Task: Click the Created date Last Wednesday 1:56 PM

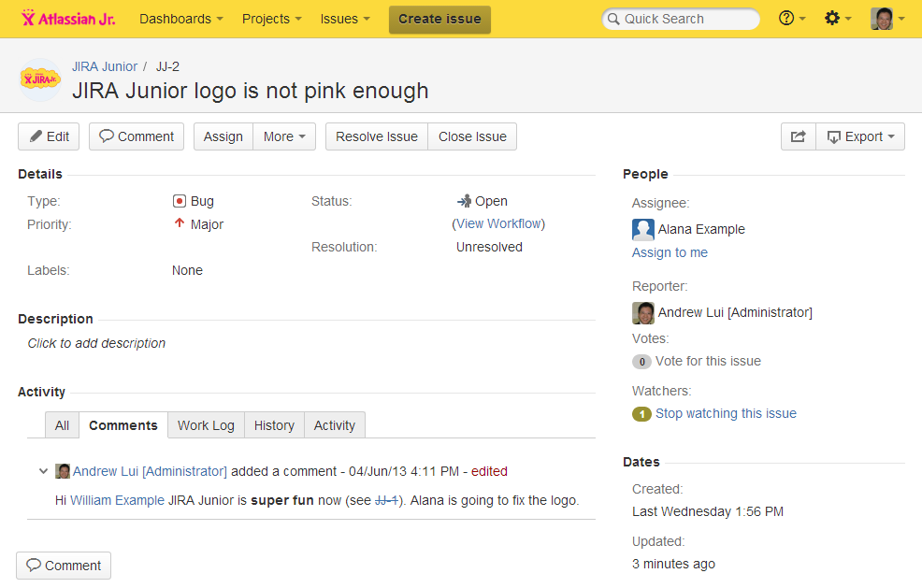Action: tap(708, 511)
